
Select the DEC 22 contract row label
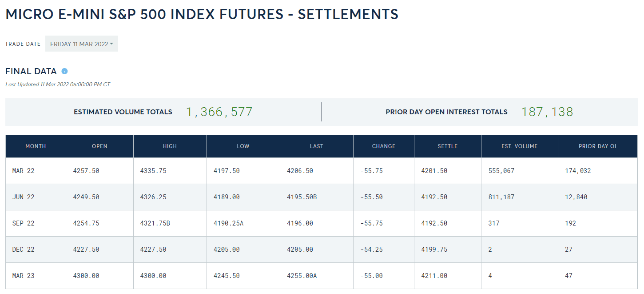click(x=23, y=250)
